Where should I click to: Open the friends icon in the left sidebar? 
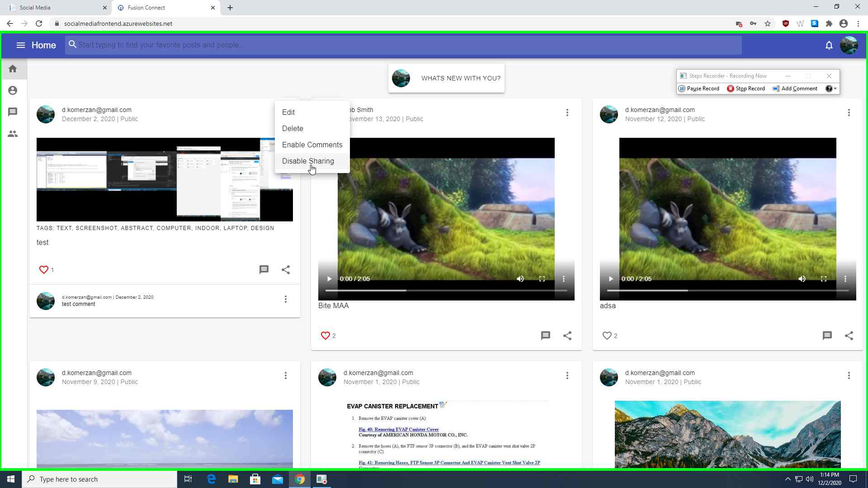pos(13,134)
